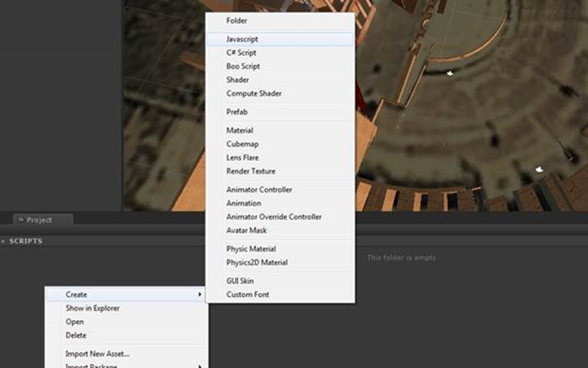Choose Animator Override Controller
This screenshot has height=368, width=588.
274,217
